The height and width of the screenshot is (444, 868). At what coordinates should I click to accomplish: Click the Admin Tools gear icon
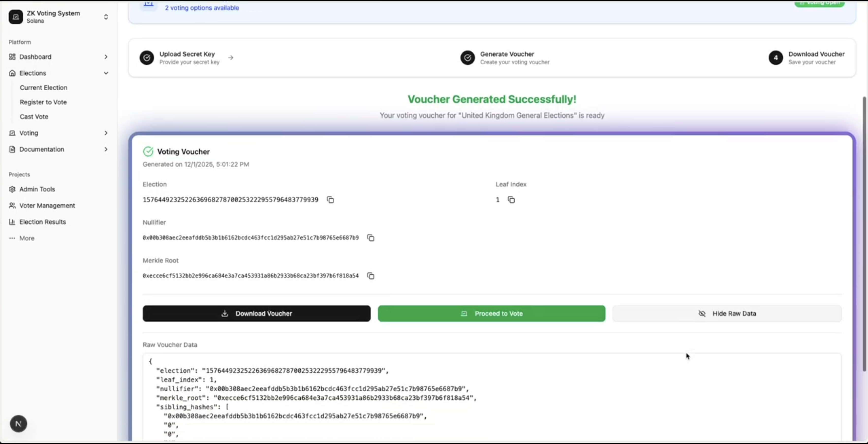tap(12, 189)
